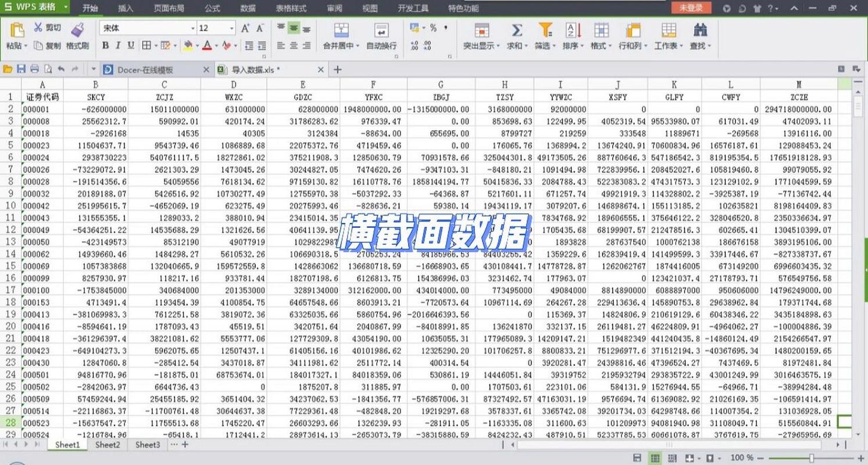Switch to page break preview in status bar
Image resolution: width=868 pixels, height=465 pixels.
[x=672, y=458]
